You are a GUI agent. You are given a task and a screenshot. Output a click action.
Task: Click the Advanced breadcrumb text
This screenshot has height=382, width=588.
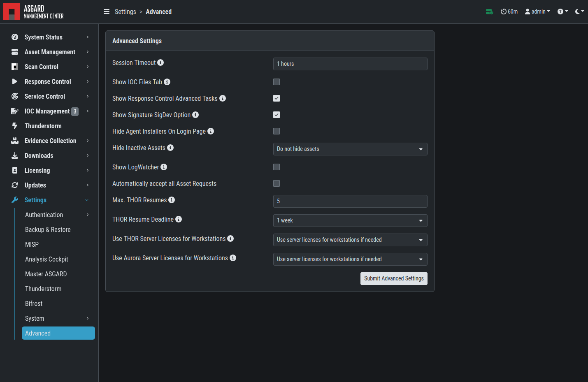pyautogui.click(x=158, y=12)
